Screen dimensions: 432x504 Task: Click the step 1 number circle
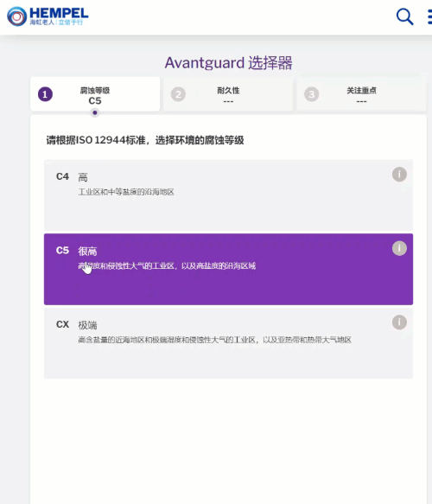tap(45, 94)
